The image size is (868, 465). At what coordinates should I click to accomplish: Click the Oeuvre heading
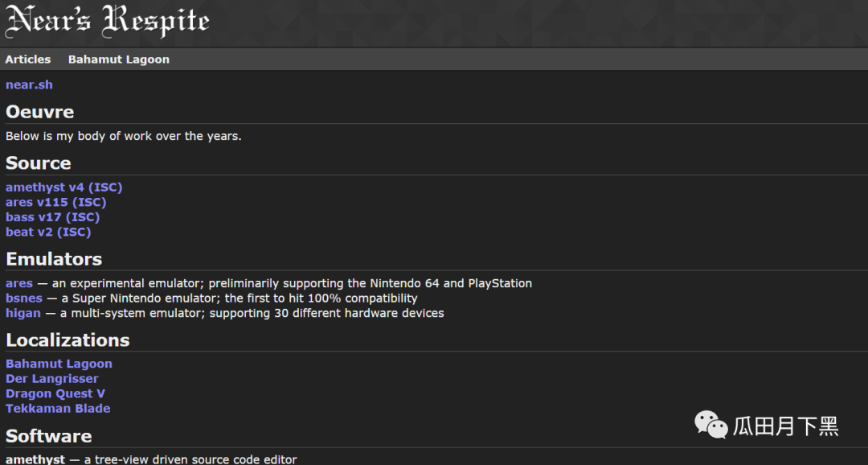pos(40,111)
